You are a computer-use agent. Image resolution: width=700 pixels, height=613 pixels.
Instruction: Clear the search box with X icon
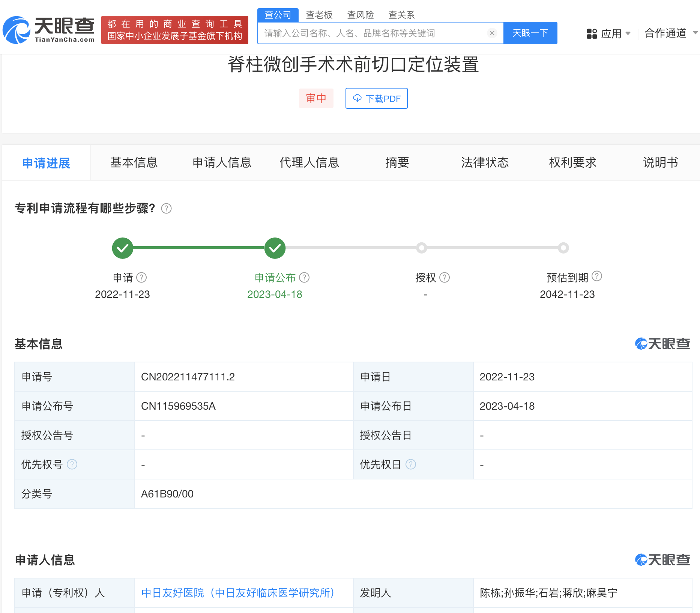coord(492,33)
